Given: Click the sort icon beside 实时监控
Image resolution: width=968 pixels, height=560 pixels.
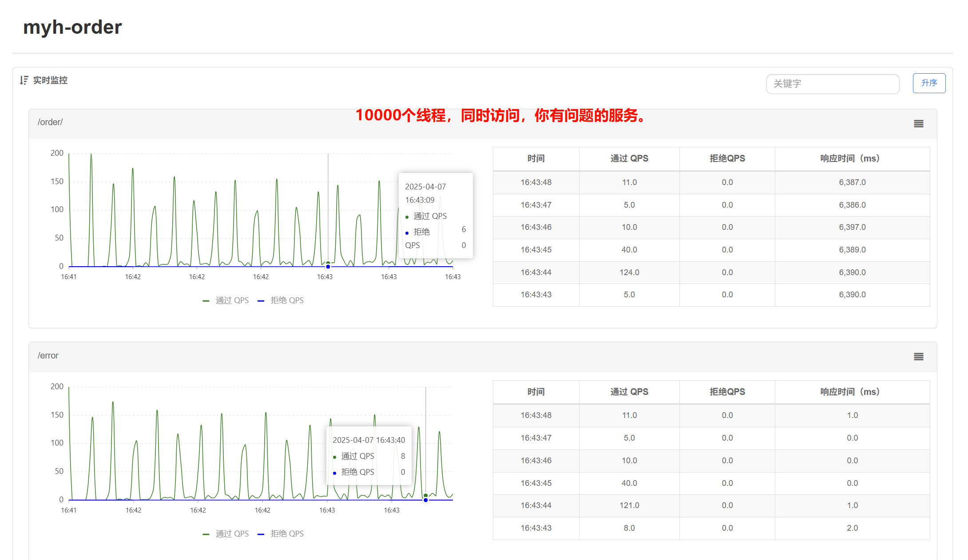Looking at the screenshot, I should click(x=24, y=80).
